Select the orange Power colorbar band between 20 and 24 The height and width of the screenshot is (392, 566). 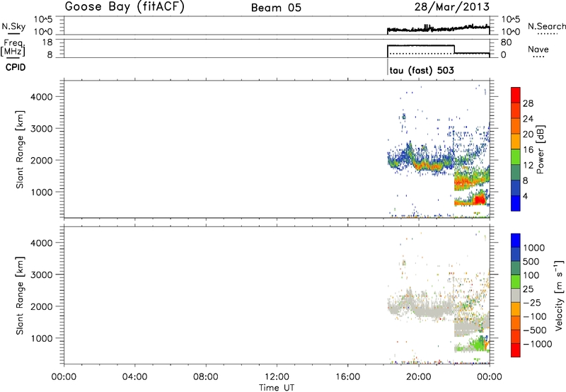tap(516, 126)
